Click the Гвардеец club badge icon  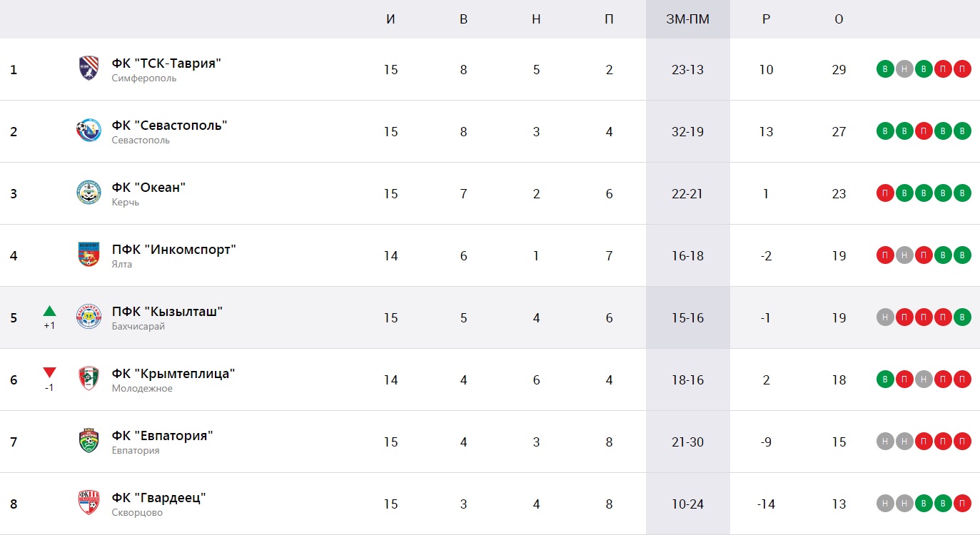[89, 503]
